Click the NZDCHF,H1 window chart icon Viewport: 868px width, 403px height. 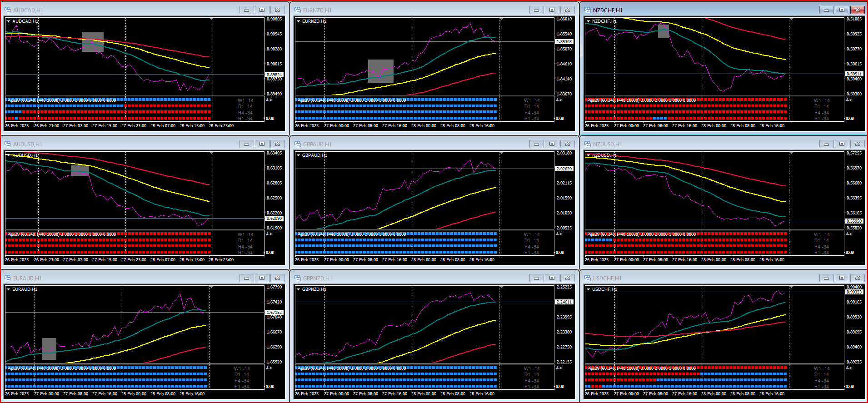(588, 10)
